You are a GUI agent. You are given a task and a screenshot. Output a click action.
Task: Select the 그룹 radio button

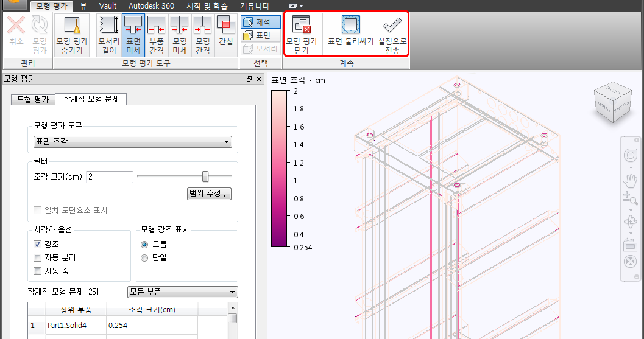coord(144,245)
